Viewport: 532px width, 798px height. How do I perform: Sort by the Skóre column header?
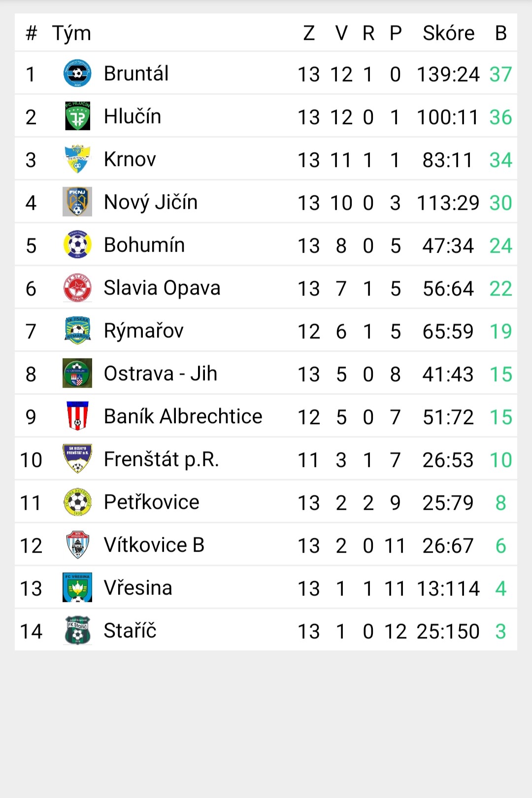click(449, 33)
